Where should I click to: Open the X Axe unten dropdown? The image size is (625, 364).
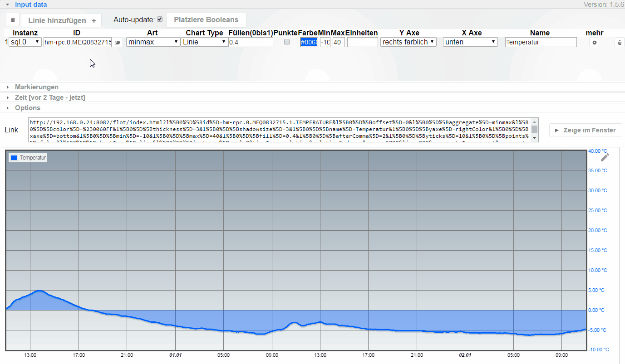click(x=471, y=42)
